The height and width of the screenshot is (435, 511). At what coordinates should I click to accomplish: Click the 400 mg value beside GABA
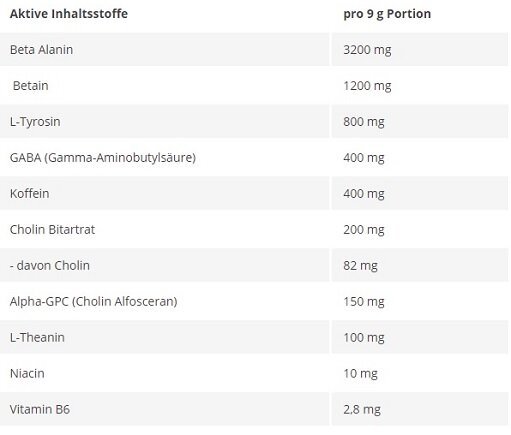364,158
